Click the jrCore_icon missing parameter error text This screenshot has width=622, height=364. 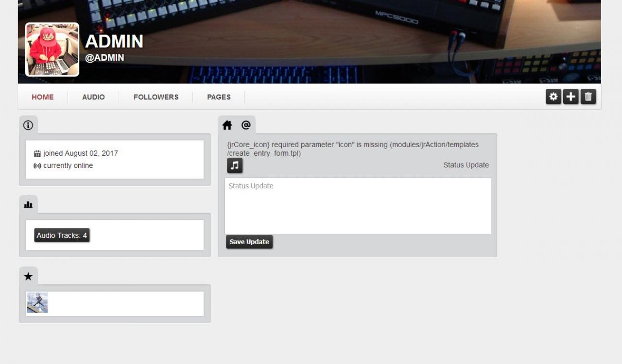point(353,149)
